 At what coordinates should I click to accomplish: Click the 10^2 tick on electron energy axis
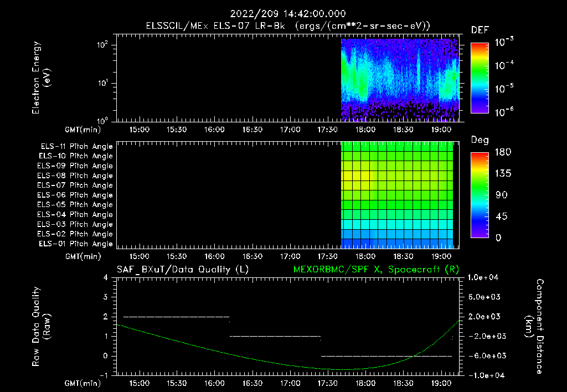pyautogui.click(x=102, y=45)
